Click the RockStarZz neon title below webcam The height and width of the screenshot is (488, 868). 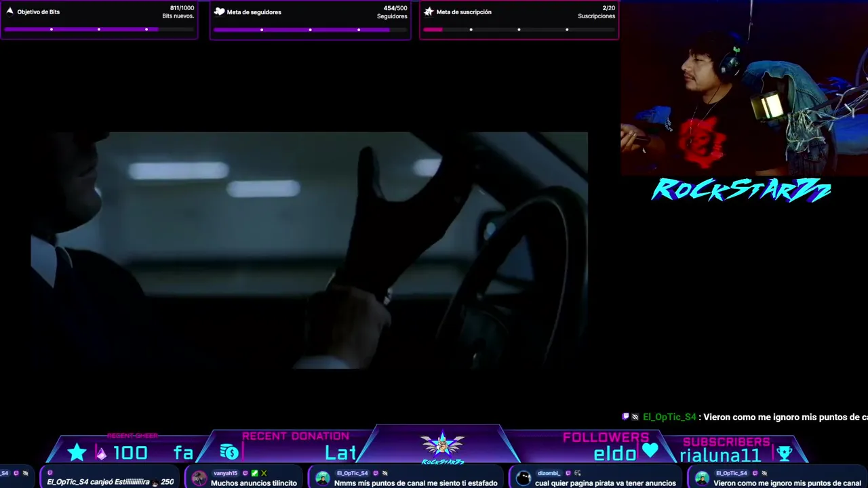point(741,190)
